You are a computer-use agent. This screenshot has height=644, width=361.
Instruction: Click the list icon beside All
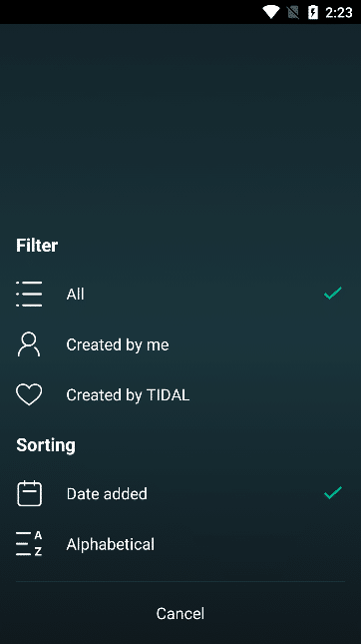(29, 295)
